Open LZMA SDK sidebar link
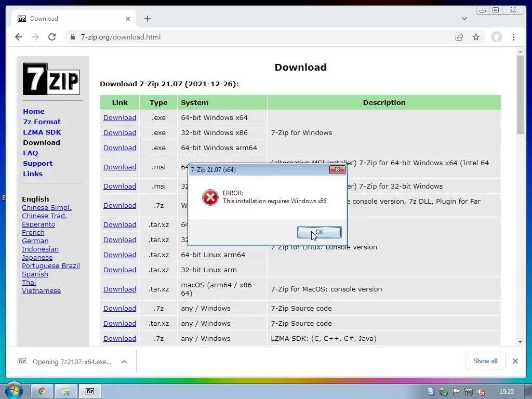Screen dimensions: 532x399 click(42, 132)
